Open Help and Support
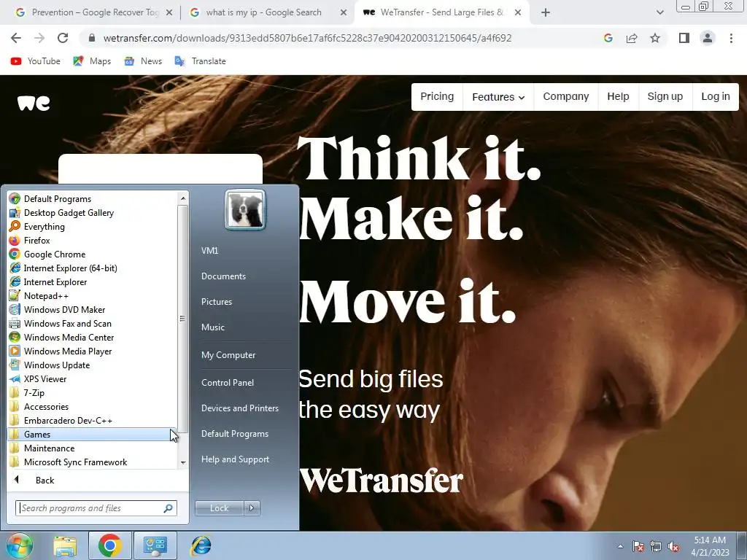 tap(235, 459)
